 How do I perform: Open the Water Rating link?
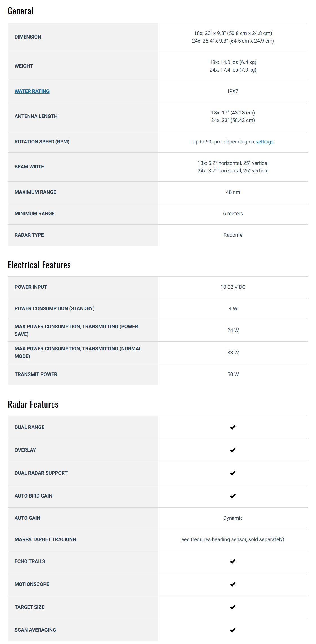click(32, 91)
